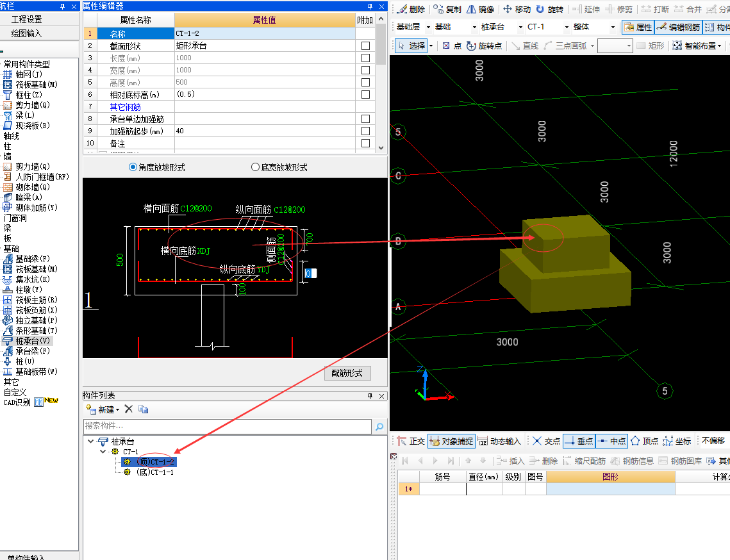The image size is (730, 560).
Task: Check the 长度(mm) attach checkbox
Action: pos(365,58)
